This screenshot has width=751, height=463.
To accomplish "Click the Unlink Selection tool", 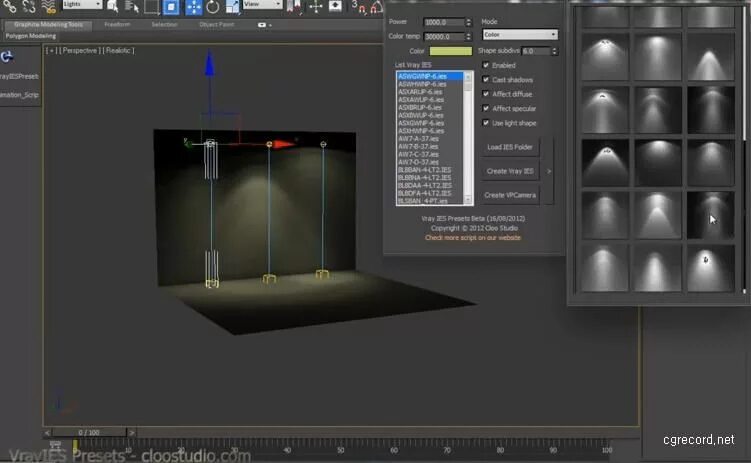I will point(29,6).
